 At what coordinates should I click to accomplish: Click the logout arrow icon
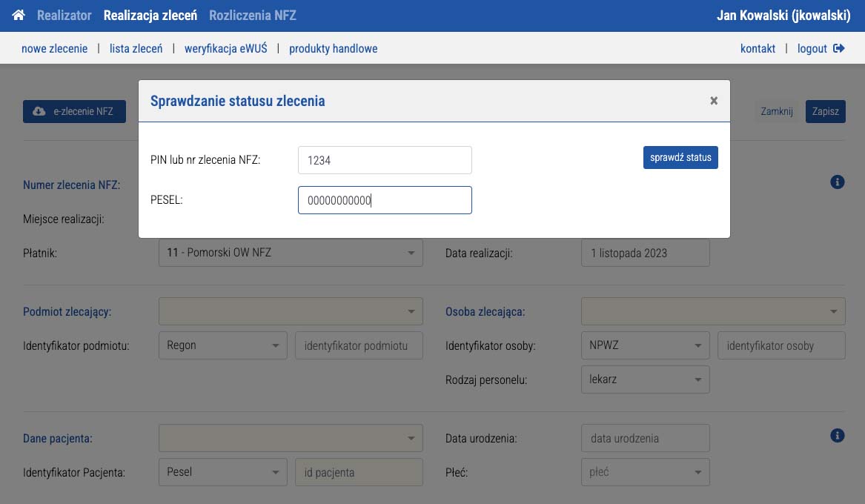[838, 49]
